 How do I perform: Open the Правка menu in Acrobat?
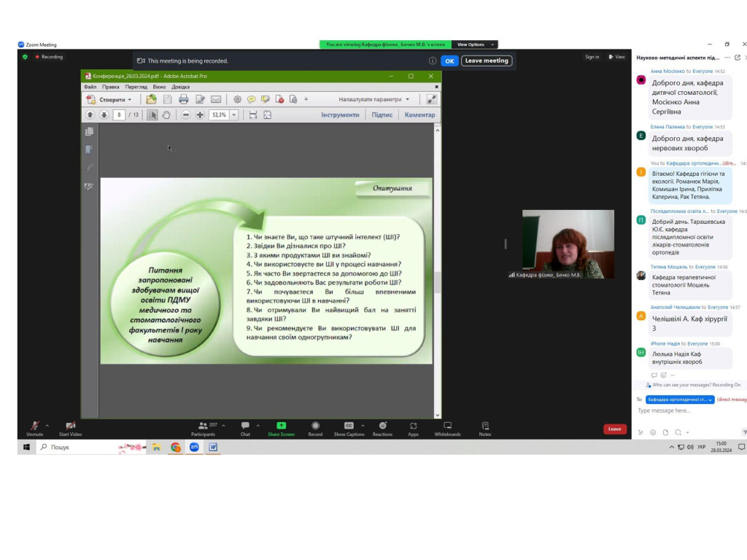click(x=111, y=87)
